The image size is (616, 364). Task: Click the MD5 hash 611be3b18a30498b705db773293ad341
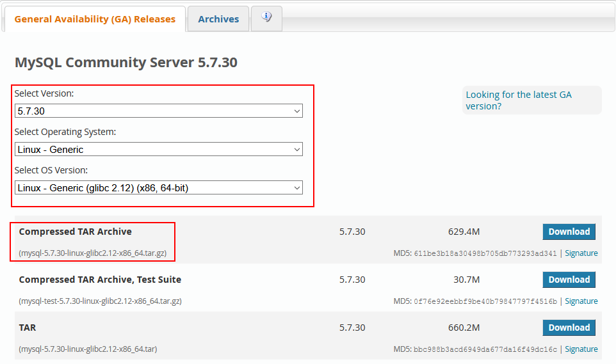[485, 254]
